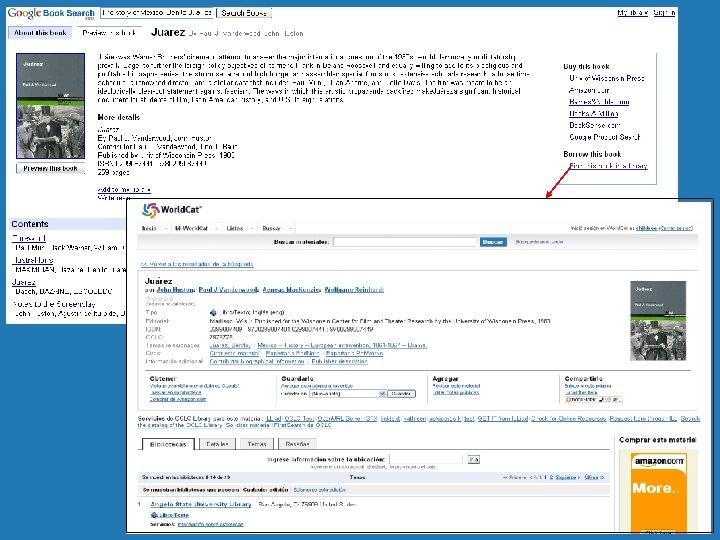720x540 pixels.
Task: Click author link John Huston in WorldCat
Action: [x=174, y=290]
